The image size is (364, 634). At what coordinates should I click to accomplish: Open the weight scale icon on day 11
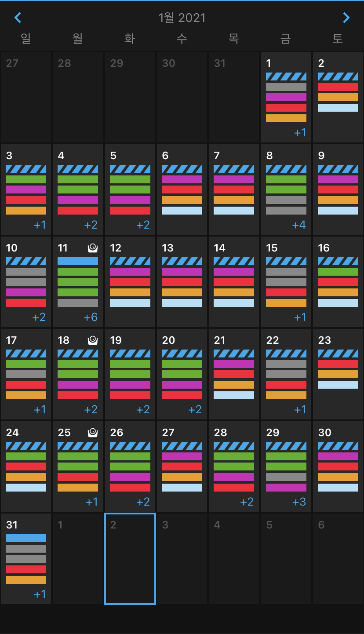pos(92,248)
